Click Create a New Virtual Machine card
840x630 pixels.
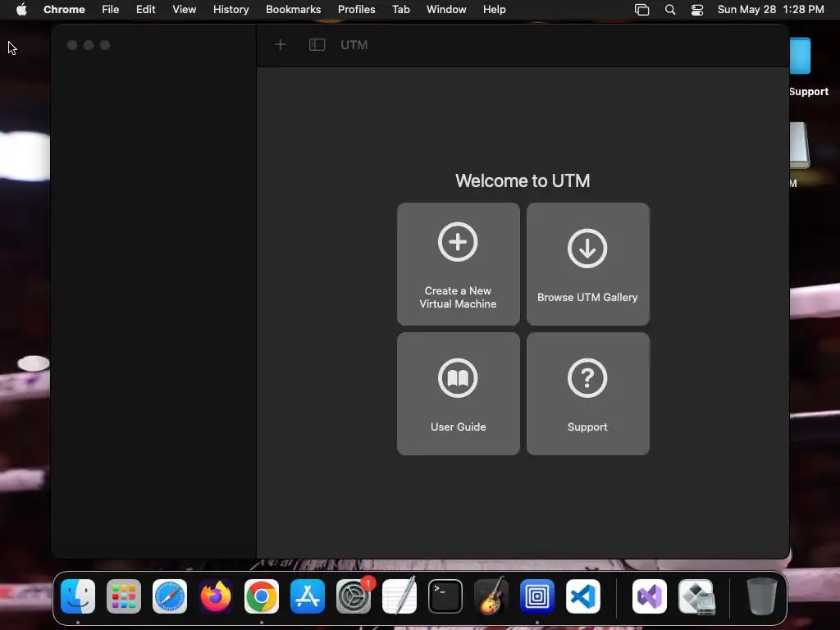pos(458,263)
